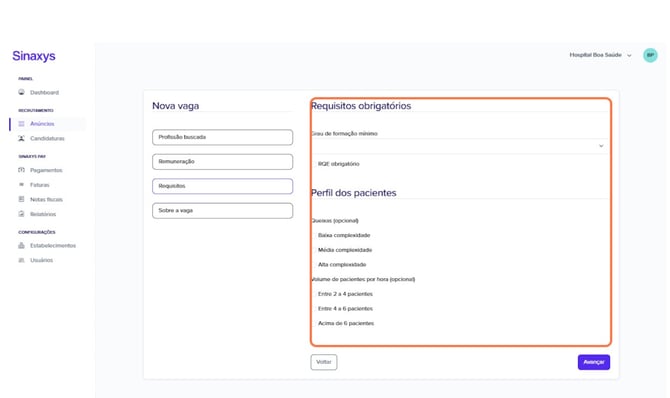670x398 pixels.
Task: Open the Pagamentos icon
Action: click(x=21, y=170)
